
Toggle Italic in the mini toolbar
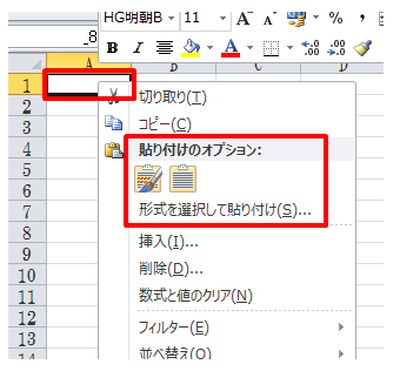pyautogui.click(x=138, y=48)
